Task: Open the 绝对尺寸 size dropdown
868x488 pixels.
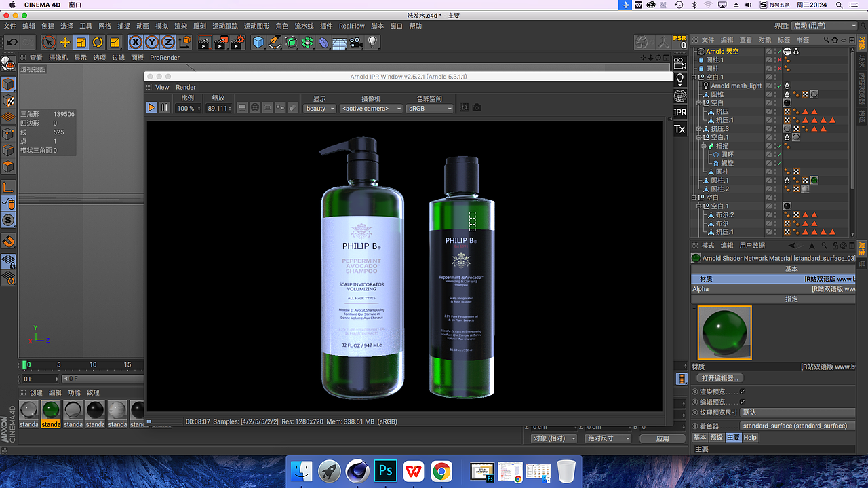Action: coord(608,438)
